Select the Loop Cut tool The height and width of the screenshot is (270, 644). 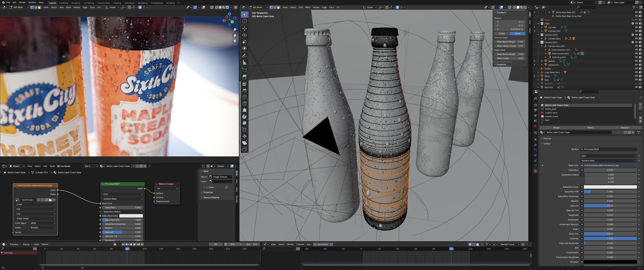click(244, 97)
